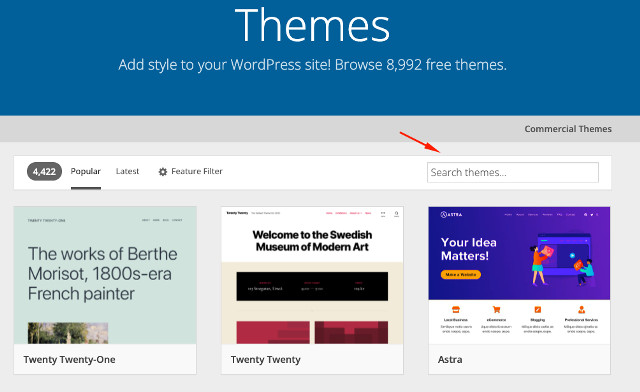
Task: Click the search icon in the Twenty Twenty preview
Action: [x=396, y=214]
